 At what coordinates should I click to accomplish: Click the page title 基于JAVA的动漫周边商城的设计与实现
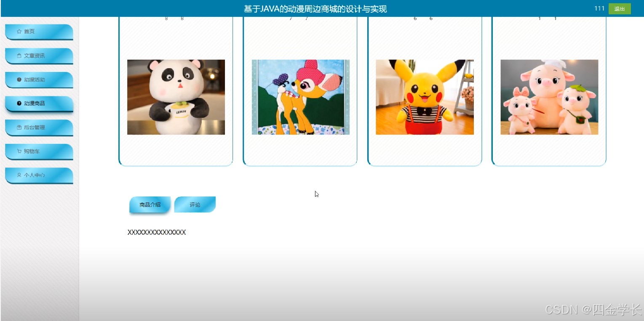point(315,9)
